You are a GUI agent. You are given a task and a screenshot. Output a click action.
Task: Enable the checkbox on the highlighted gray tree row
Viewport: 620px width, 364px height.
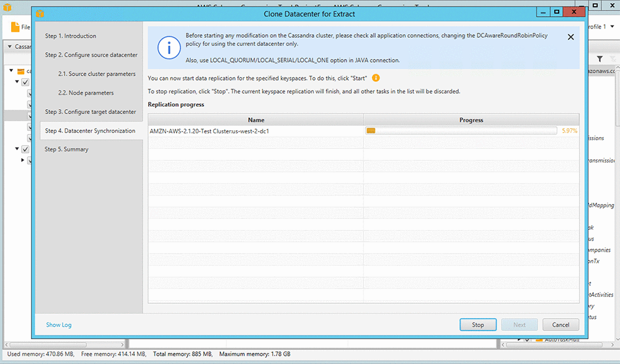pyautogui.click(x=30, y=115)
